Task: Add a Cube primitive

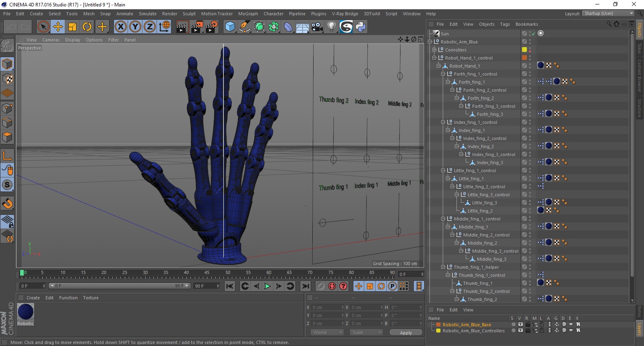Action: pyautogui.click(x=230, y=27)
